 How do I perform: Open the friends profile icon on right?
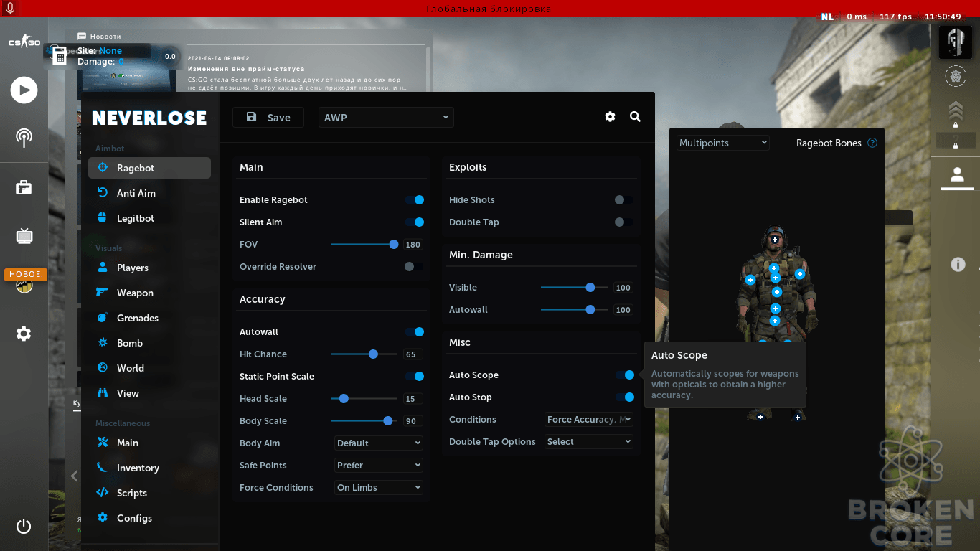tap(956, 174)
